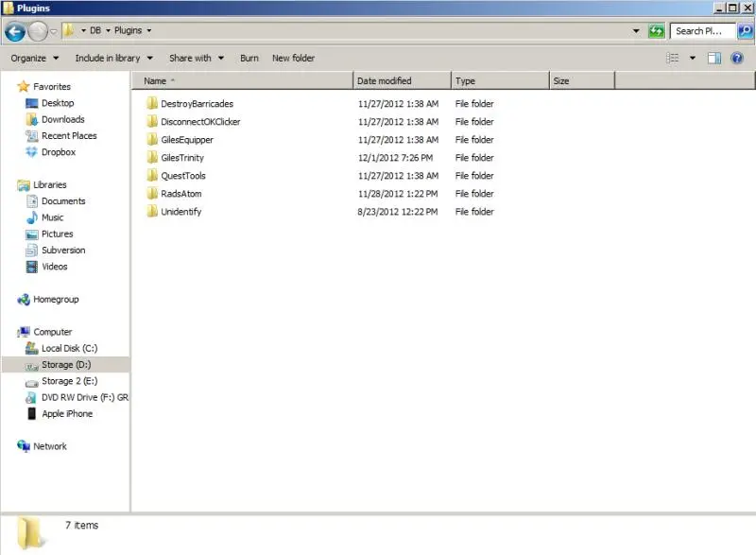Open the Share with menu
The height and width of the screenshot is (555, 756).
tap(197, 58)
